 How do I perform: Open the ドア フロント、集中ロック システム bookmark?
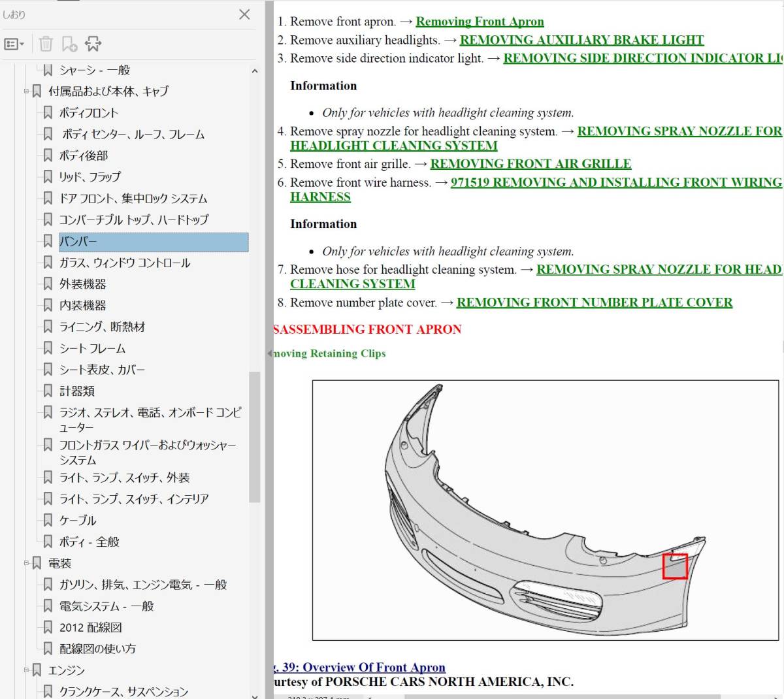[133, 198]
